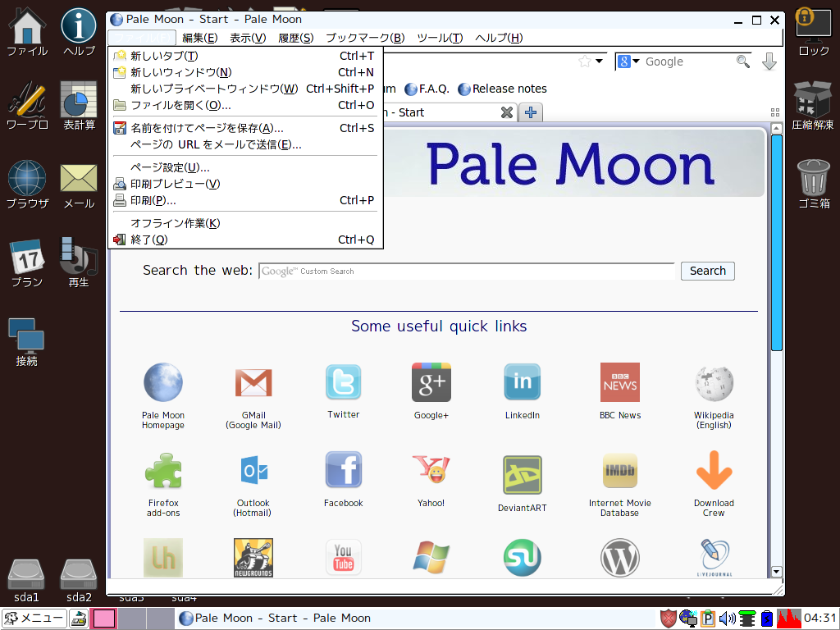Open the Twitter quick link icon

pos(344,382)
